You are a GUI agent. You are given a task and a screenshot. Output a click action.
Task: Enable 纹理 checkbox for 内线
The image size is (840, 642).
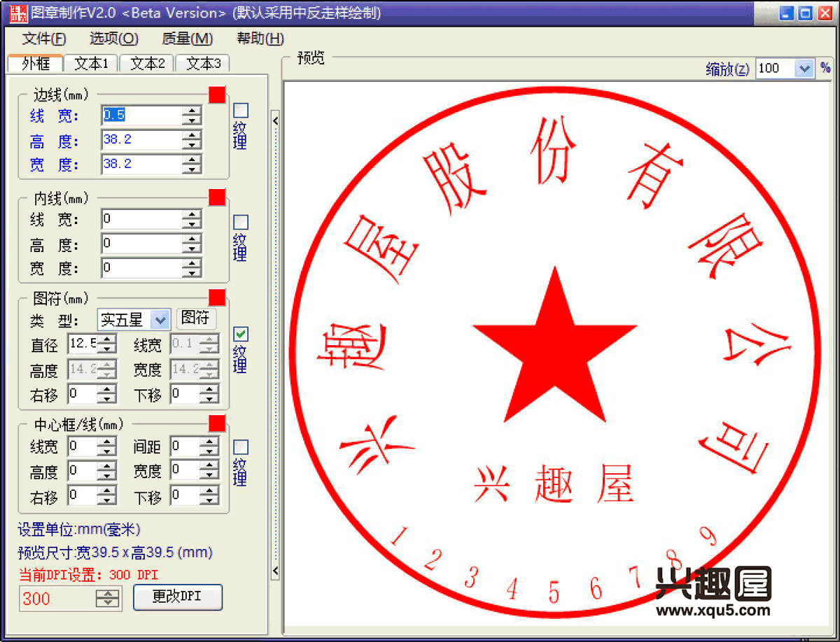(x=241, y=223)
